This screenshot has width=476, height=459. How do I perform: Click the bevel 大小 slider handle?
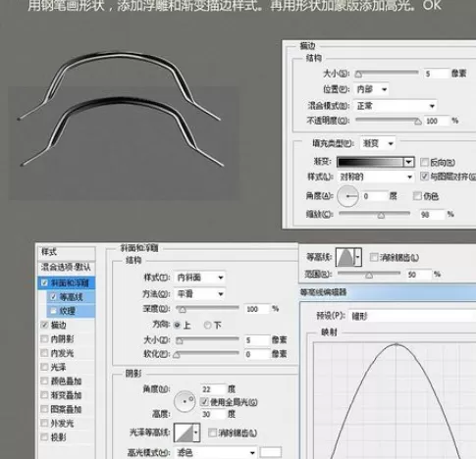(179, 341)
